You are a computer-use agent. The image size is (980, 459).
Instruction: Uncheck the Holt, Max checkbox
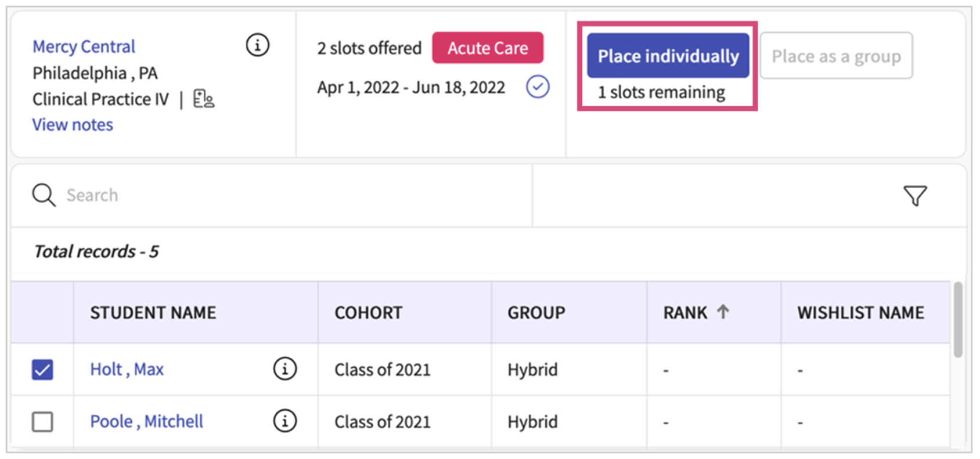coord(42,370)
